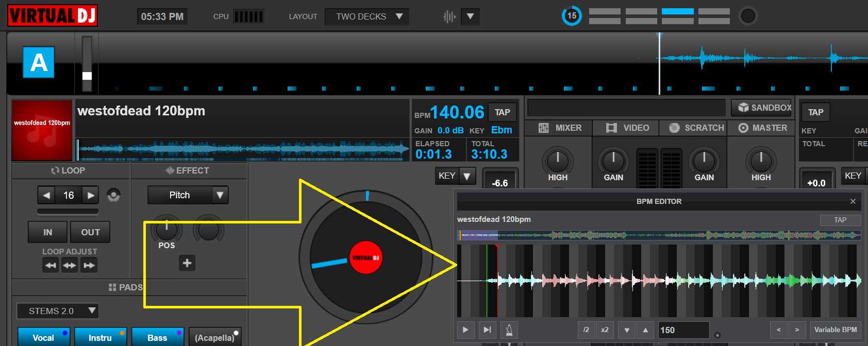Click the deck A indicator
The image size is (868, 346).
(x=39, y=62)
